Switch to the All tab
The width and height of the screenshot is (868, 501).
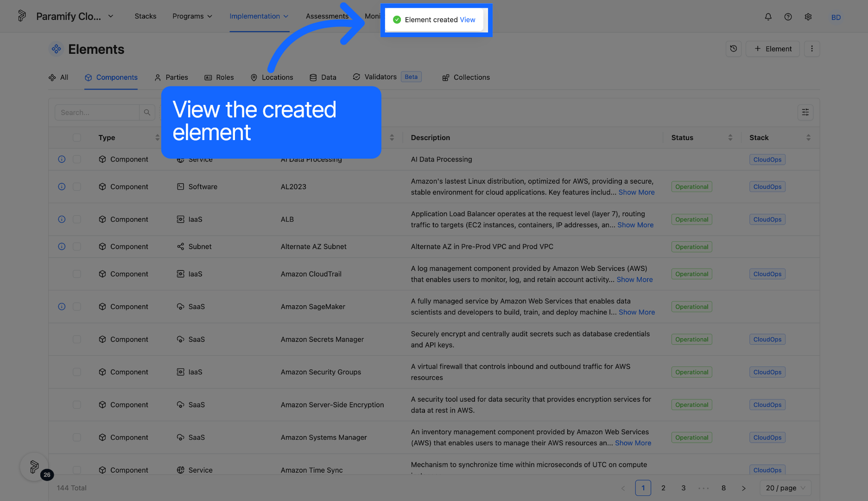[x=58, y=77]
